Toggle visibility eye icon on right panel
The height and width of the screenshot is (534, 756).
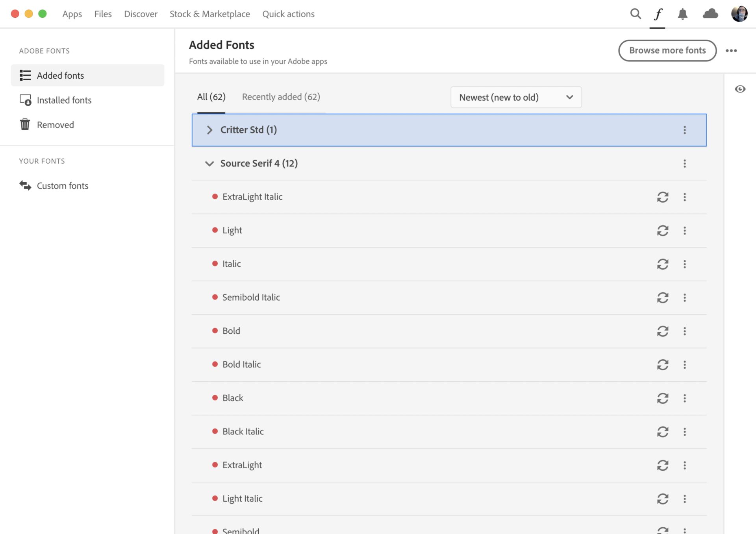point(740,89)
